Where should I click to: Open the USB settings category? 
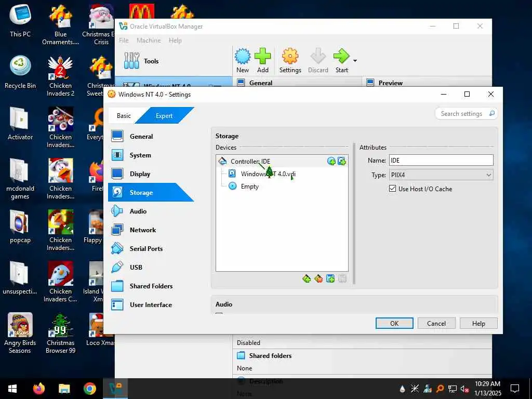pyautogui.click(x=151, y=267)
